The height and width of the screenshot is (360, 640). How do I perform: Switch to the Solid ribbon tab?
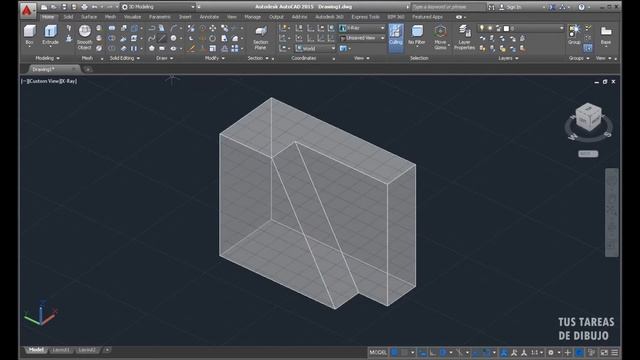click(x=68, y=17)
